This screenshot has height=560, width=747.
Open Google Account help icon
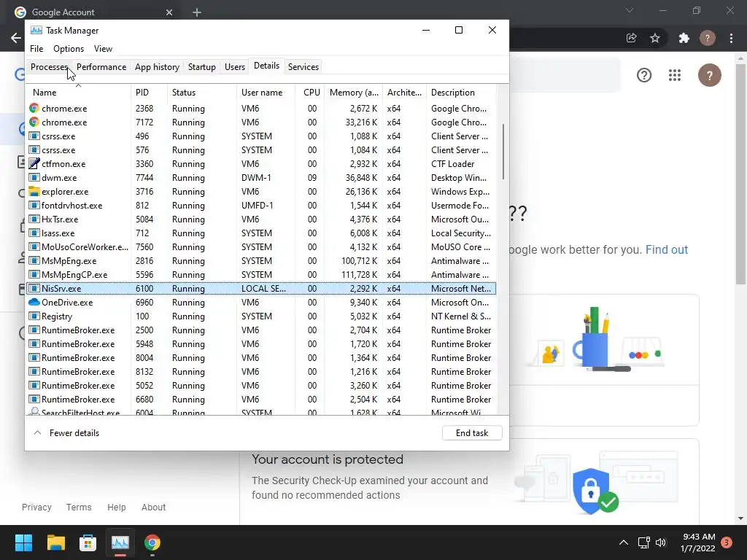tap(644, 75)
